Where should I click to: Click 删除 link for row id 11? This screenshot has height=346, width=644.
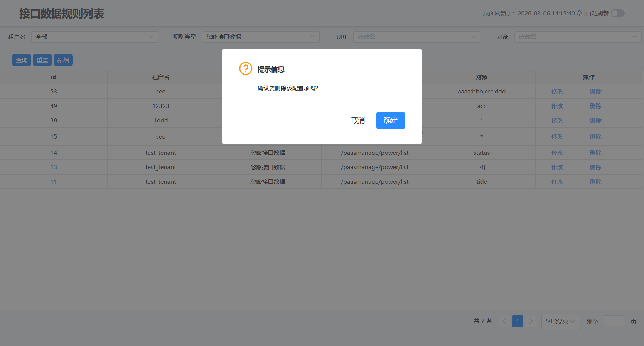(x=595, y=182)
